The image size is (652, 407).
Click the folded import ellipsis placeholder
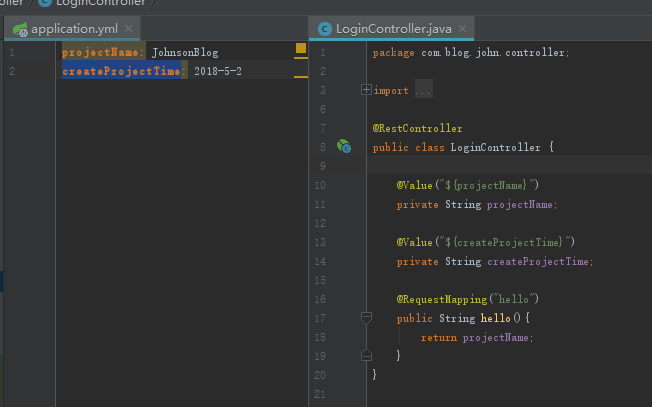423,90
